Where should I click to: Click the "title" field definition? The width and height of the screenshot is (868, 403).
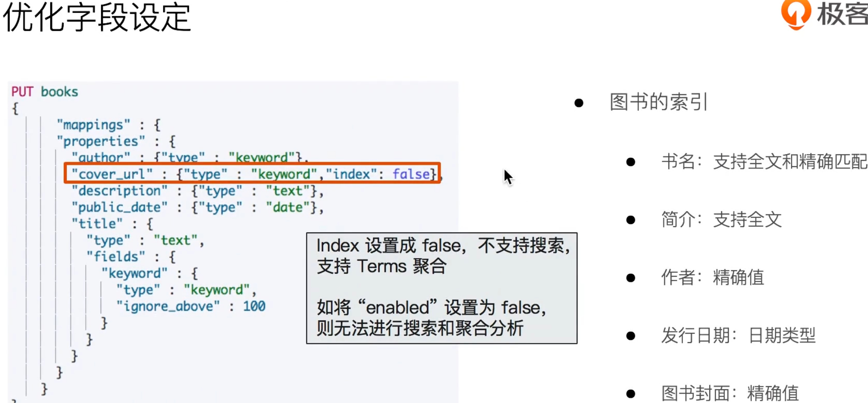[x=97, y=223]
